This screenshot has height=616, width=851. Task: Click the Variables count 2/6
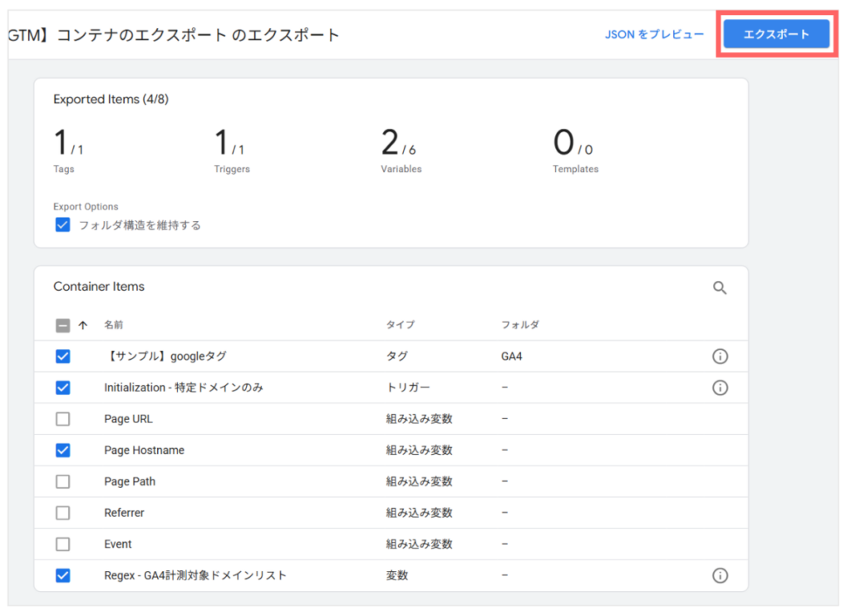pos(398,143)
